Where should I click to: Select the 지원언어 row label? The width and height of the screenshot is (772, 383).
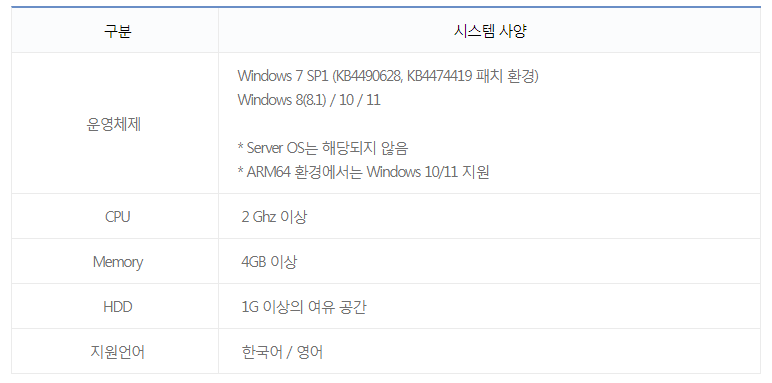point(118,352)
